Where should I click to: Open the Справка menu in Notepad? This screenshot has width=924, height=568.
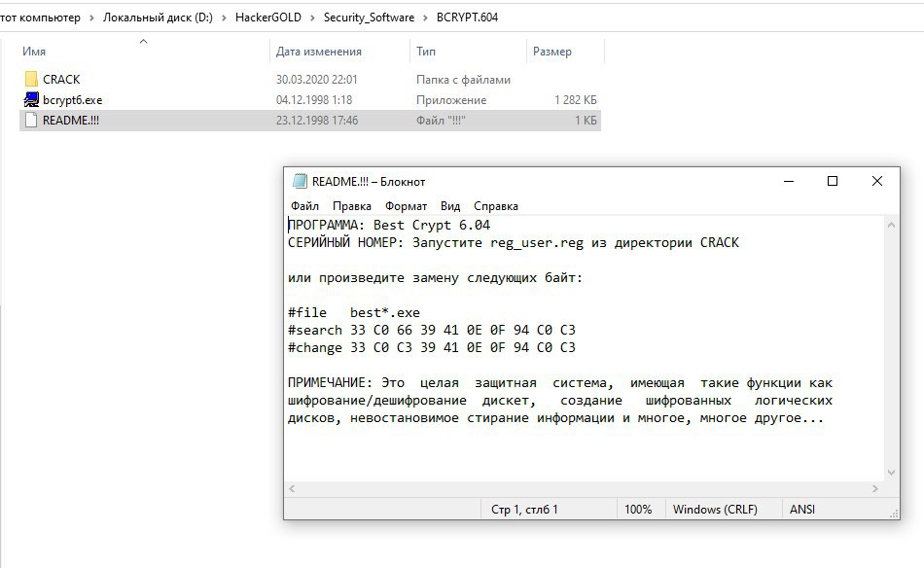point(496,206)
